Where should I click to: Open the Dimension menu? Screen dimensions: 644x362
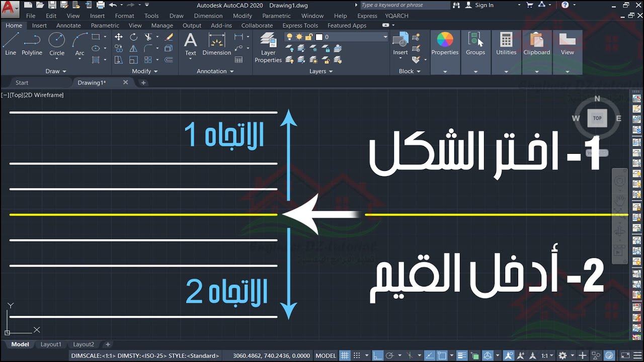tap(208, 16)
